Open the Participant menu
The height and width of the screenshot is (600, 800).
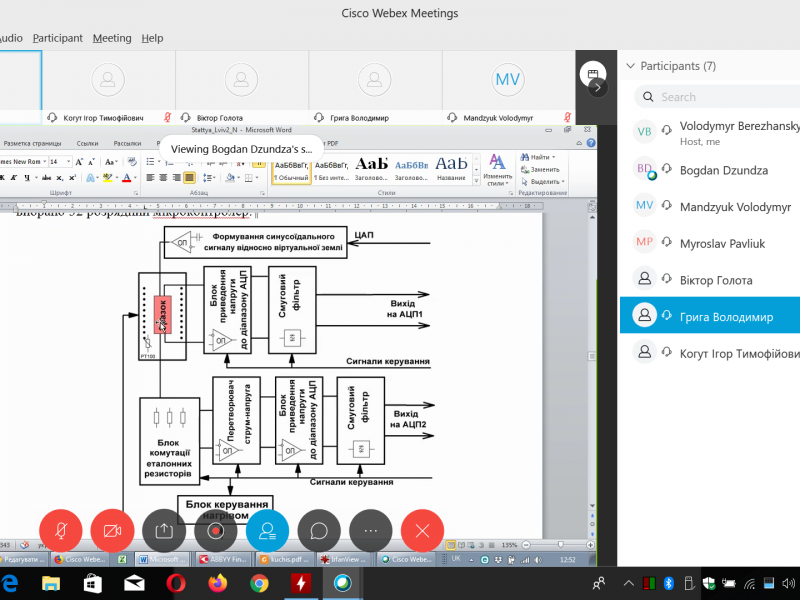pos(58,38)
